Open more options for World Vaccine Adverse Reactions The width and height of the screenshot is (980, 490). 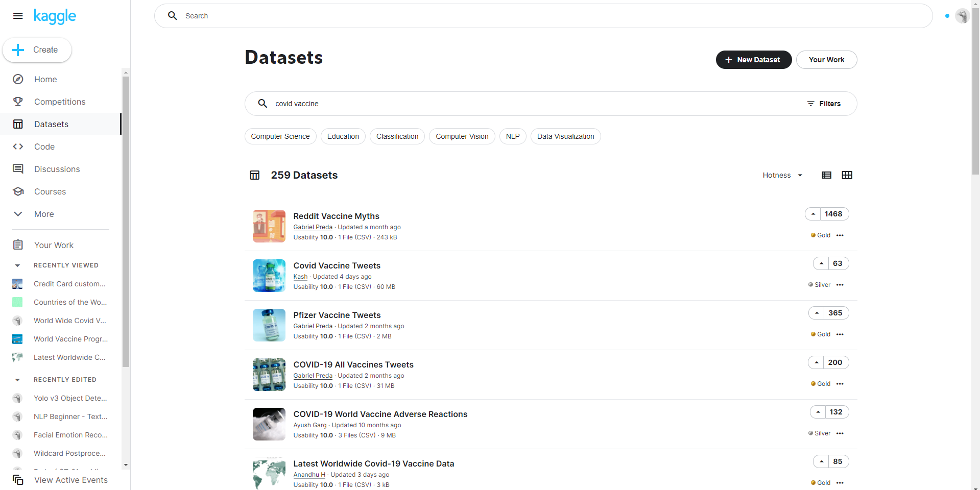840,433
